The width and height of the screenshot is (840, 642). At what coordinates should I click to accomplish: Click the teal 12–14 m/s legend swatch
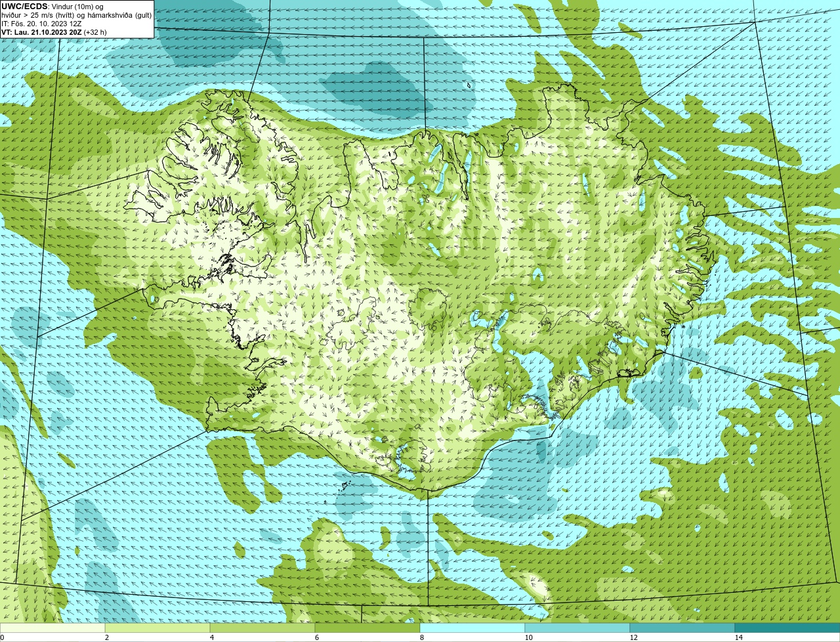click(x=682, y=628)
